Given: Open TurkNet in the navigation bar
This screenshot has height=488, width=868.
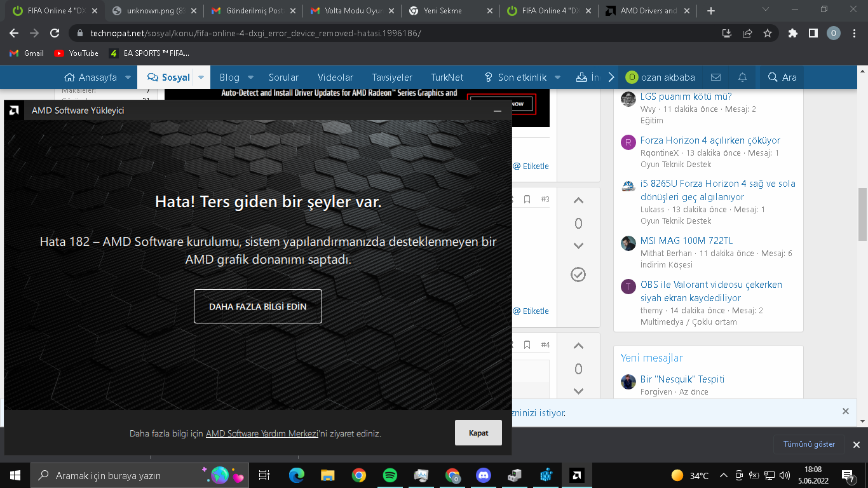Looking at the screenshot, I should click(447, 78).
